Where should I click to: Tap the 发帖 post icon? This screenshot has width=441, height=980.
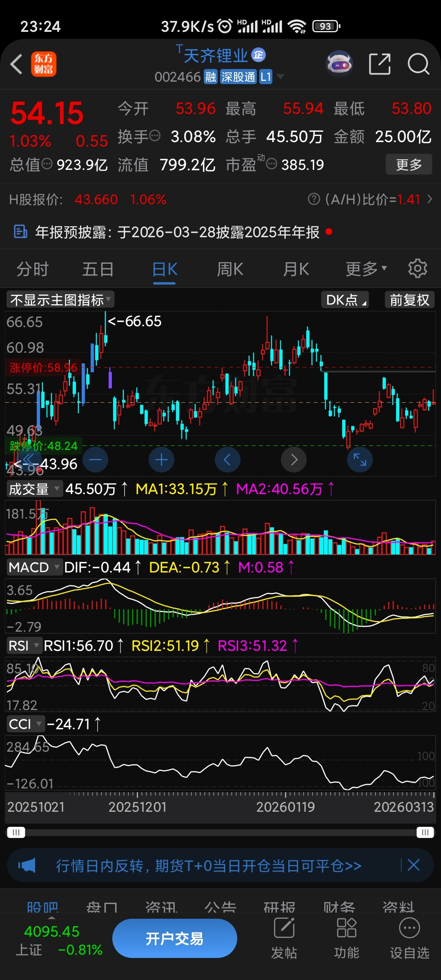284,938
